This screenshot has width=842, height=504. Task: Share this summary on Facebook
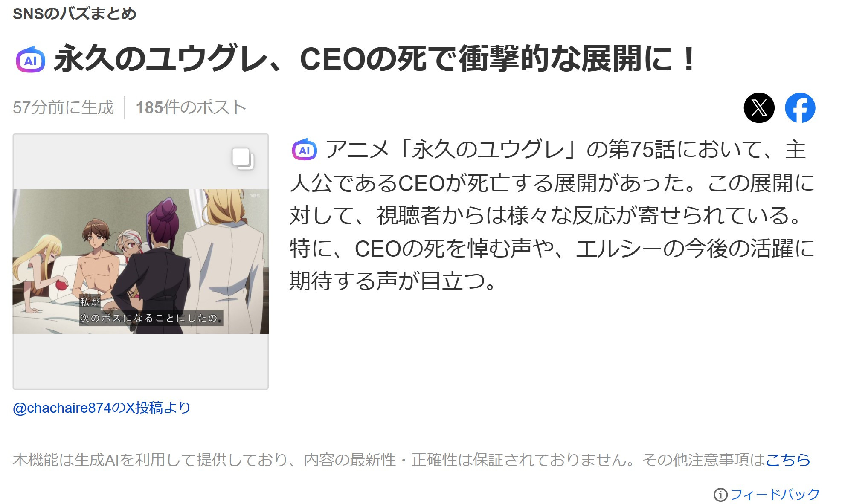800,107
